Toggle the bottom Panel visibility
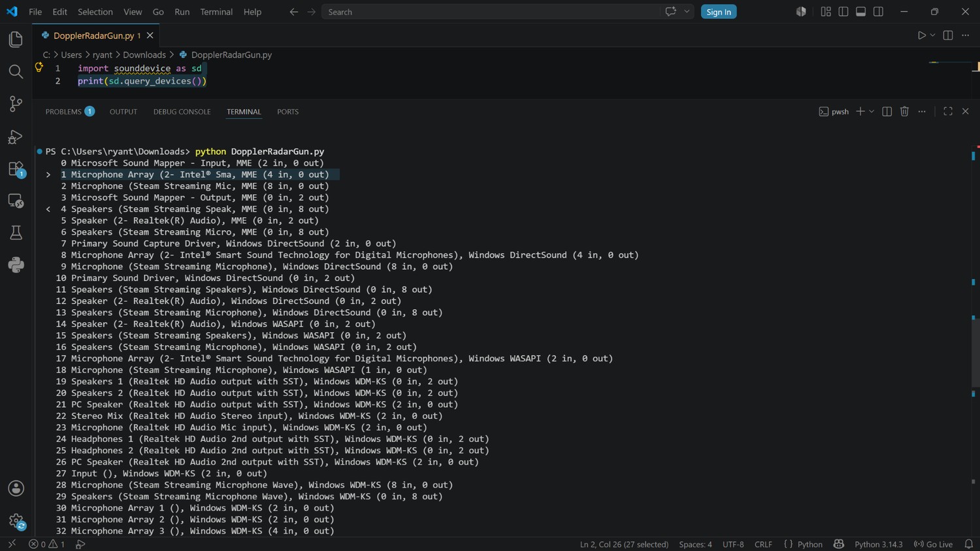The width and height of the screenshot is (980, 551). 861,12
